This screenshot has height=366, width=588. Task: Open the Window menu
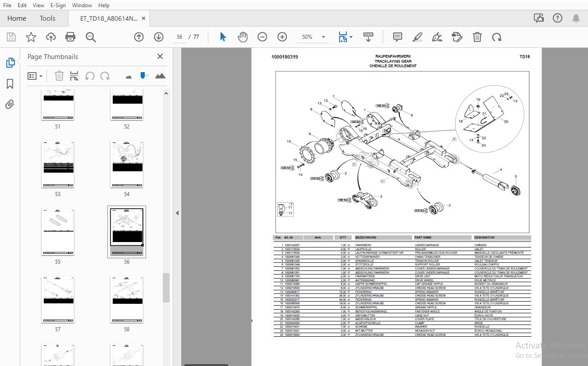82,5
